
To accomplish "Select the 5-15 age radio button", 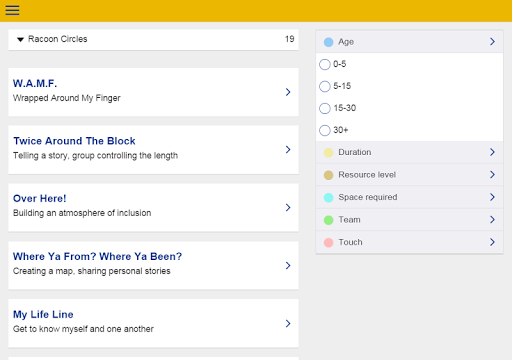I will (x=325, y=86).
